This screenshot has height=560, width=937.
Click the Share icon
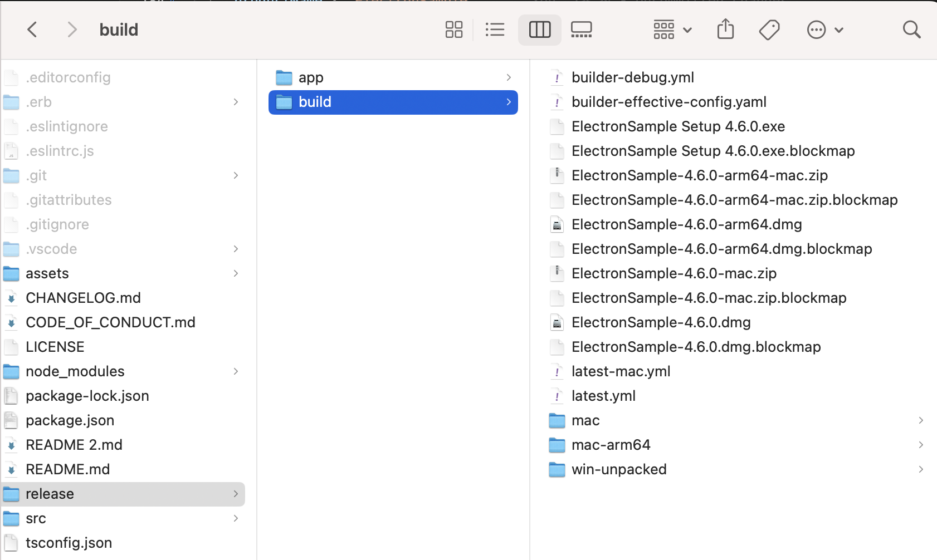coord(725,29)
